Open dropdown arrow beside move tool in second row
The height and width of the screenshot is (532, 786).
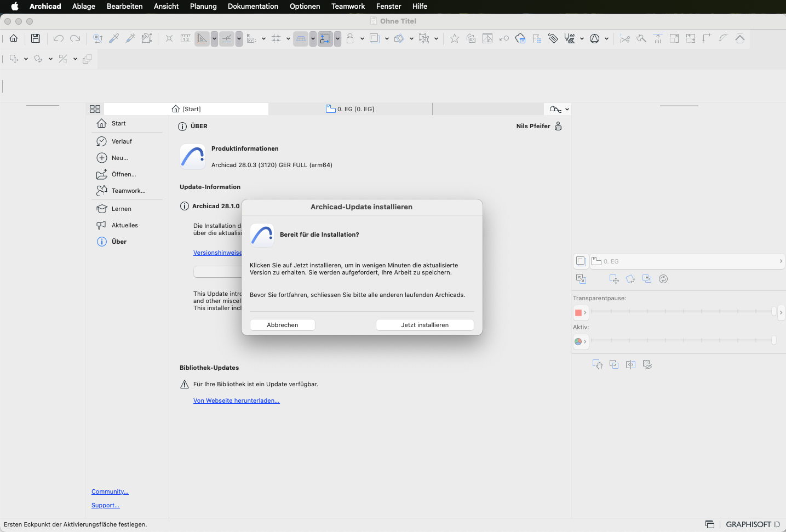coord(26,59)
